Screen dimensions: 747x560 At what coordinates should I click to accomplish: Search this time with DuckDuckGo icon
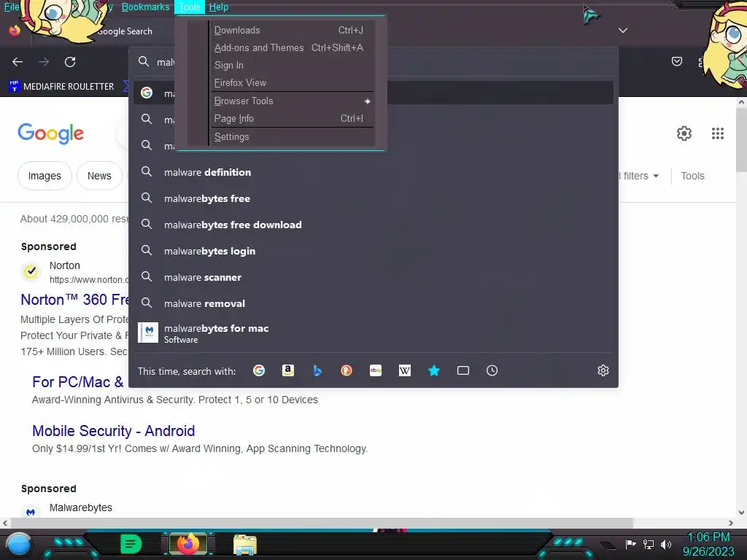click(347, 370)
